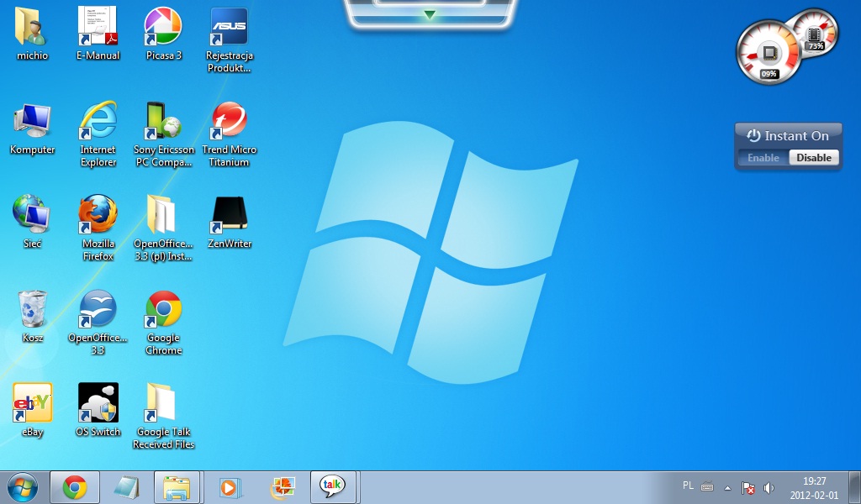Click the Internet Explorer desktop icon
Viewport: 861px width, 504px height.
(98, 122)
